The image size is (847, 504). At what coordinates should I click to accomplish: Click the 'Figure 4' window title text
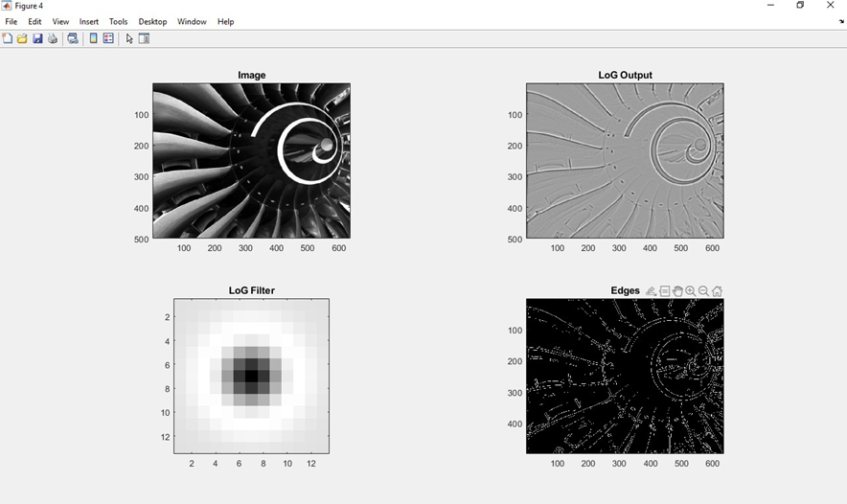tap(29, 6)
